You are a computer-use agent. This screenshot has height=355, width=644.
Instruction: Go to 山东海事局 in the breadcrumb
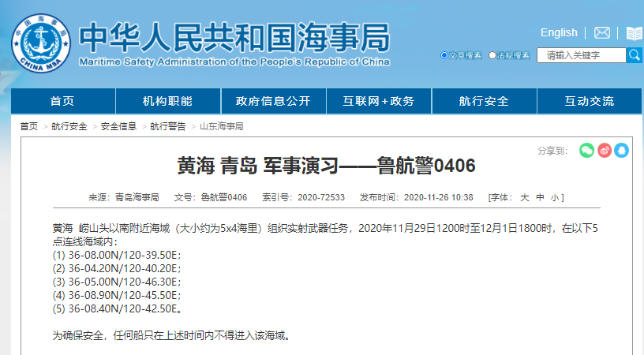[x=222, y=126]
